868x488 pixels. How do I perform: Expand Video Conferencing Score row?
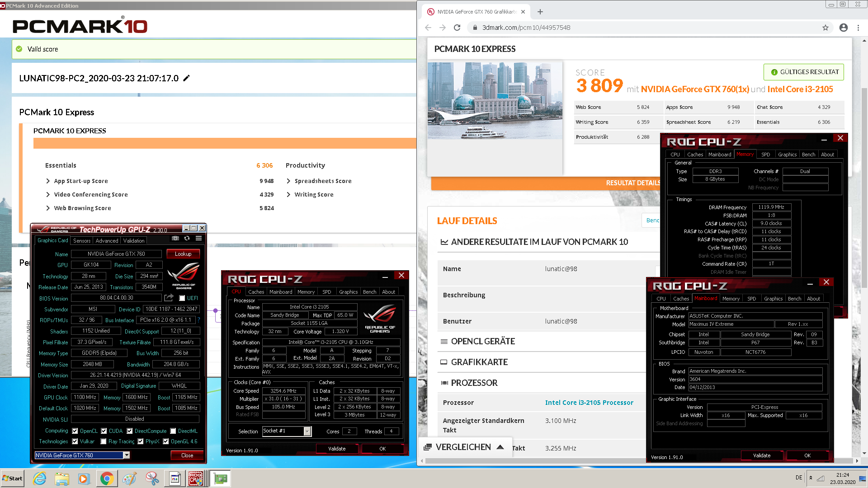[x=48, y=195]
